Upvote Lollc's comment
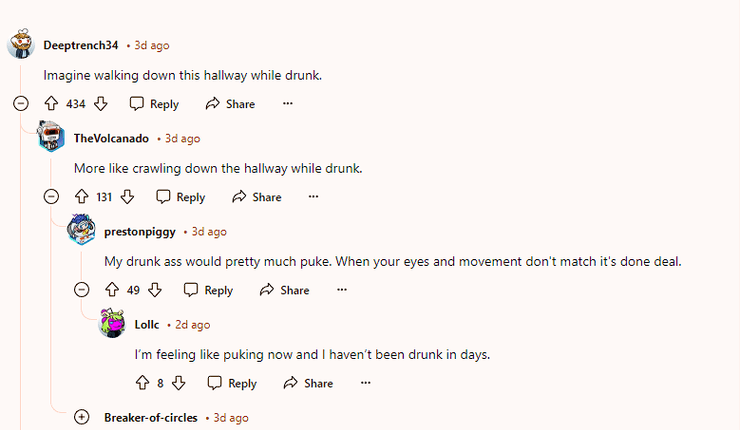 tap(142, 383)
